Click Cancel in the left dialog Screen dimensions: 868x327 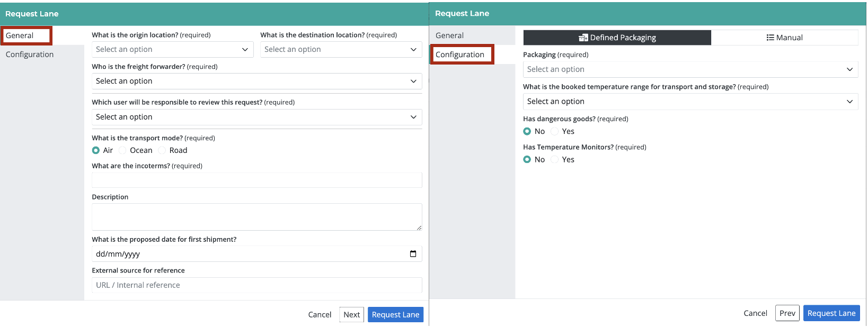pos(320,314)
